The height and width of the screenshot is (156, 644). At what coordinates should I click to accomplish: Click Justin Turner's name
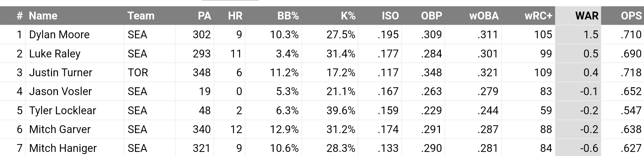pos(60,73)
